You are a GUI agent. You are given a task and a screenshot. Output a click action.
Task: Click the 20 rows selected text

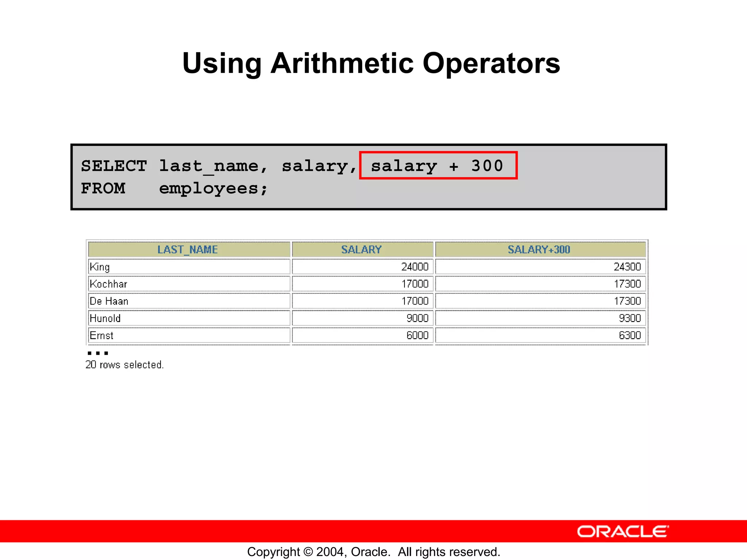[x=124, y=365]
